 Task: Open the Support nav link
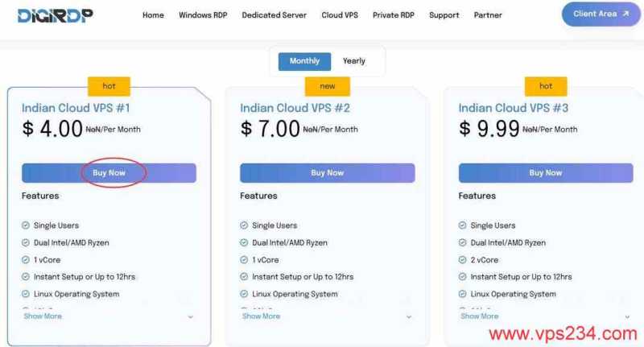(x=444, y=14)
